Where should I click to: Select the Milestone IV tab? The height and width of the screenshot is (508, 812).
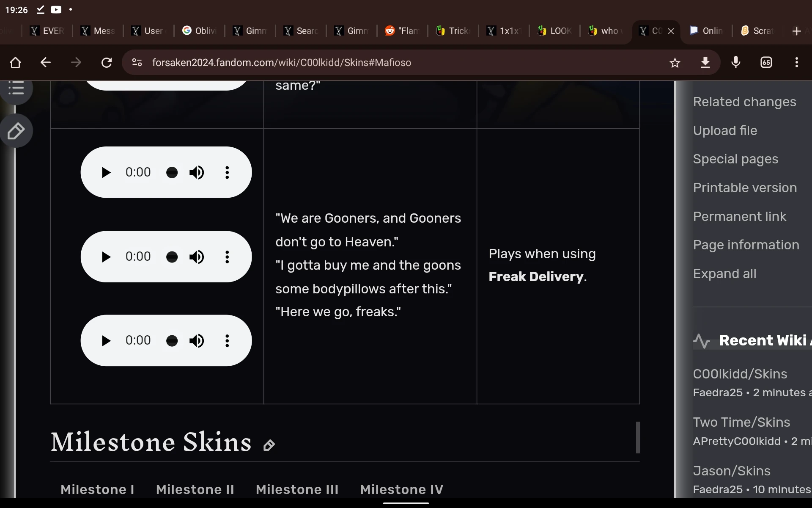[401, 489]
